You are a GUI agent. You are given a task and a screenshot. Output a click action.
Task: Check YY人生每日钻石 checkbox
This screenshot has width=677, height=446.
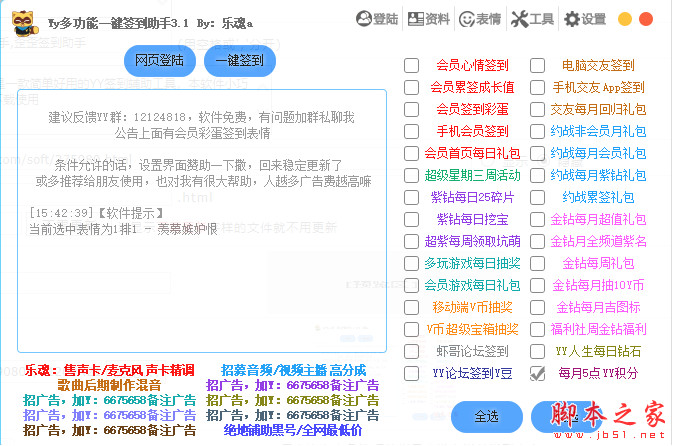pyautogui.click(x=538, y=351)
